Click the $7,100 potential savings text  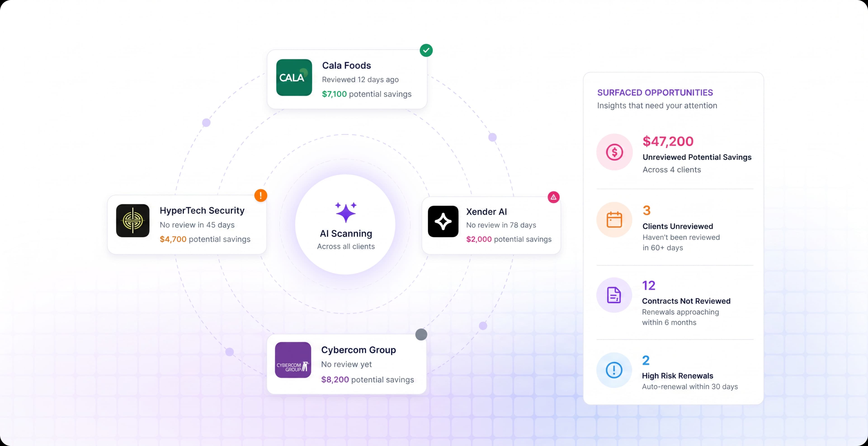pyautogui.click(x=367, y=94)
